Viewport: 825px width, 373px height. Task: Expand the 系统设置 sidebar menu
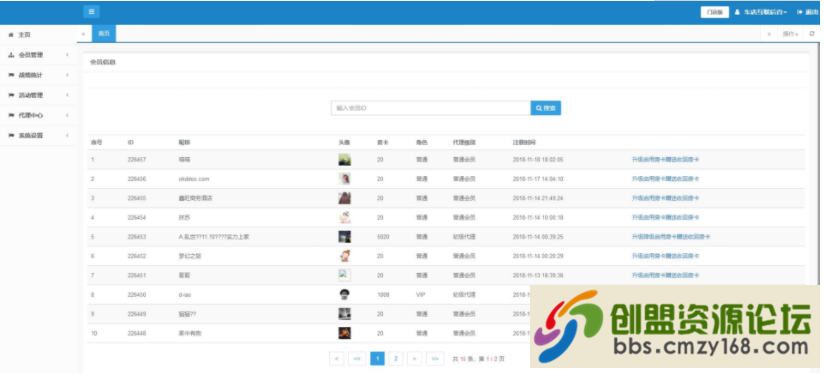(38, 135)
